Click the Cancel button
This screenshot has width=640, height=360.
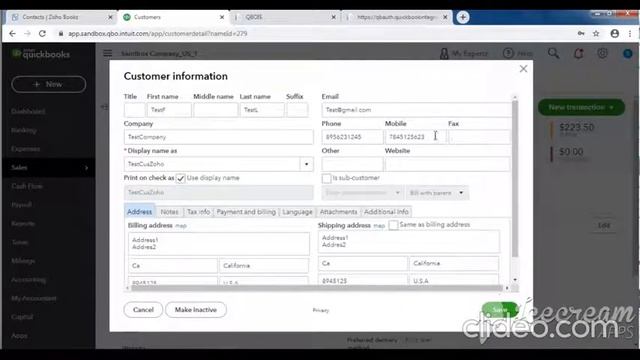tap(143, 310)
